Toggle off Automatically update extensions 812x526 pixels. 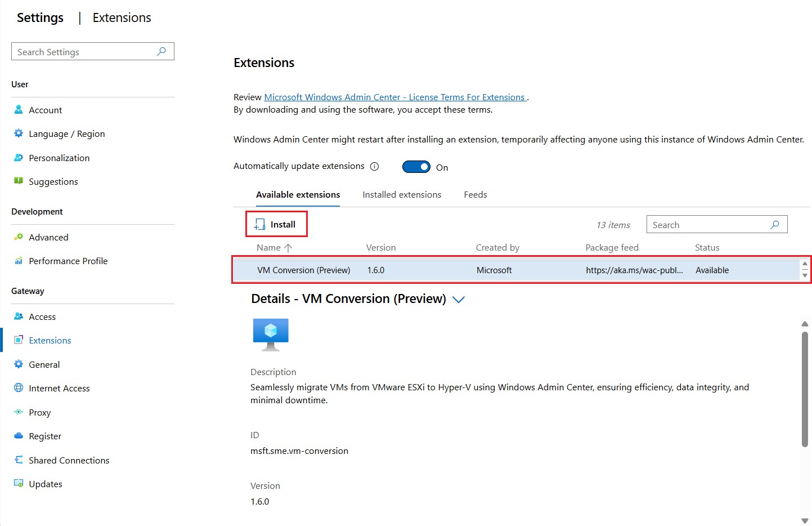click(x=416, y=166)
